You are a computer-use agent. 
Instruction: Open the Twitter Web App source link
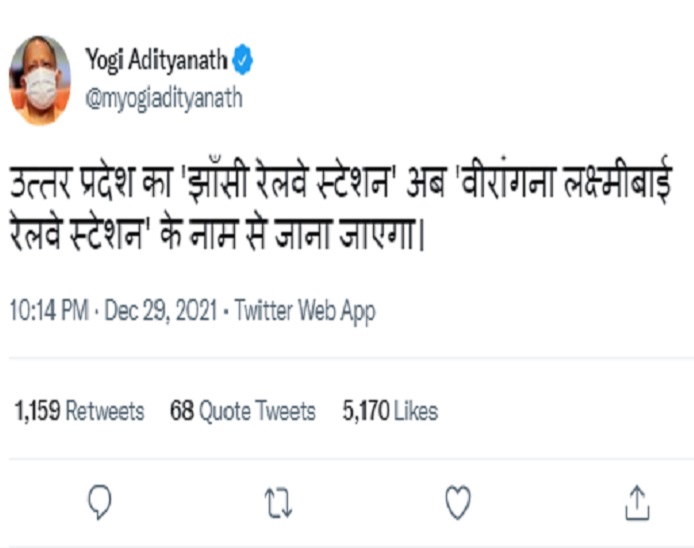(305, 311)
